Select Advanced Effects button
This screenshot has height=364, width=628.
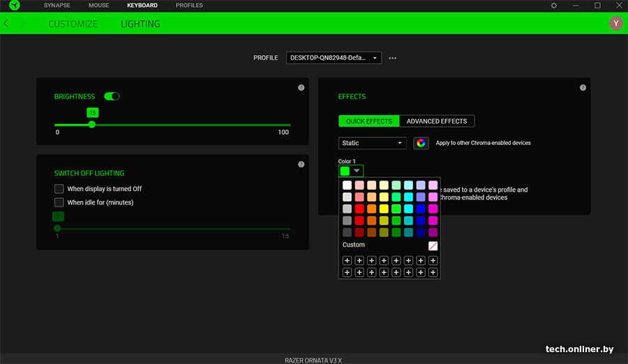tap(437, 121)
